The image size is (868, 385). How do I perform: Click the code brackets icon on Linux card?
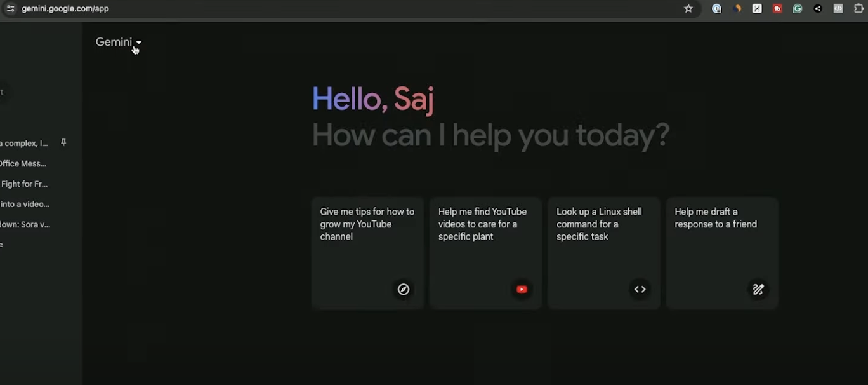(640, 289)
